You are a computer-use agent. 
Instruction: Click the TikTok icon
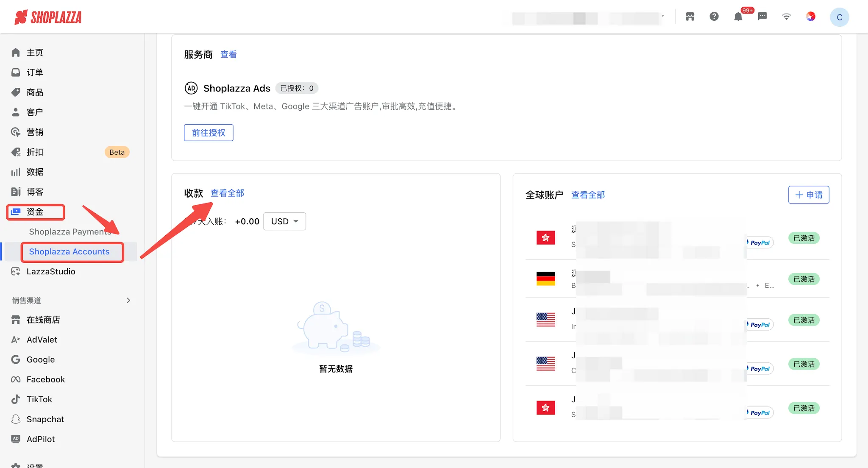point(16,399)
